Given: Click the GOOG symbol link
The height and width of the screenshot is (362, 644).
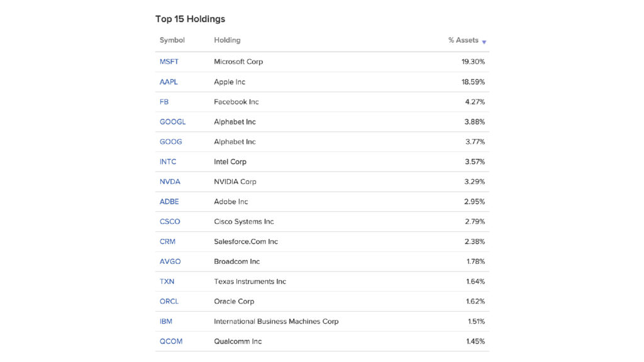Looking at the screenshot, I should click(x=170, y=141).
